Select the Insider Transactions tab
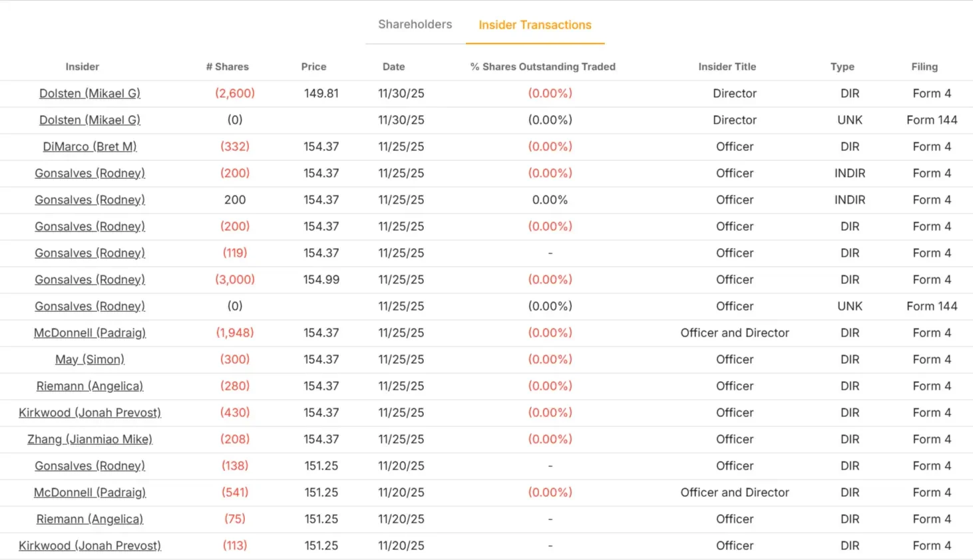The width and height of the screenshot is (973, 560). tap(535, 25)
